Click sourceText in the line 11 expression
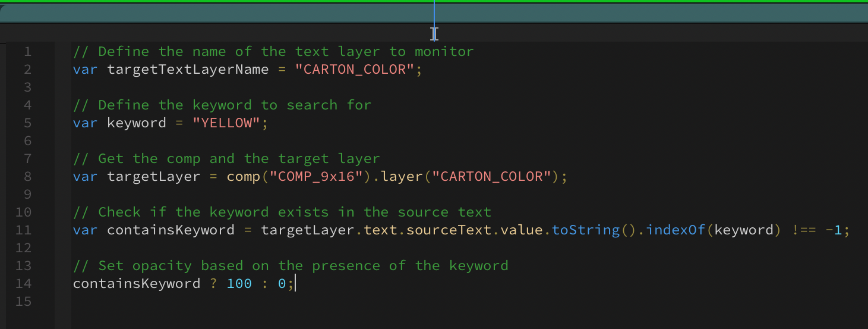 (x=449, y=230)
